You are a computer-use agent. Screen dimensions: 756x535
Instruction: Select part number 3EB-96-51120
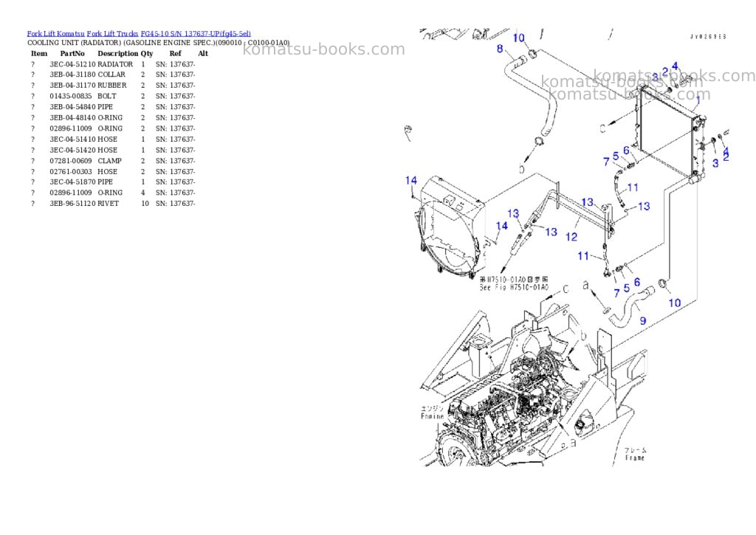pyautogui.click(x=72, y=204)
